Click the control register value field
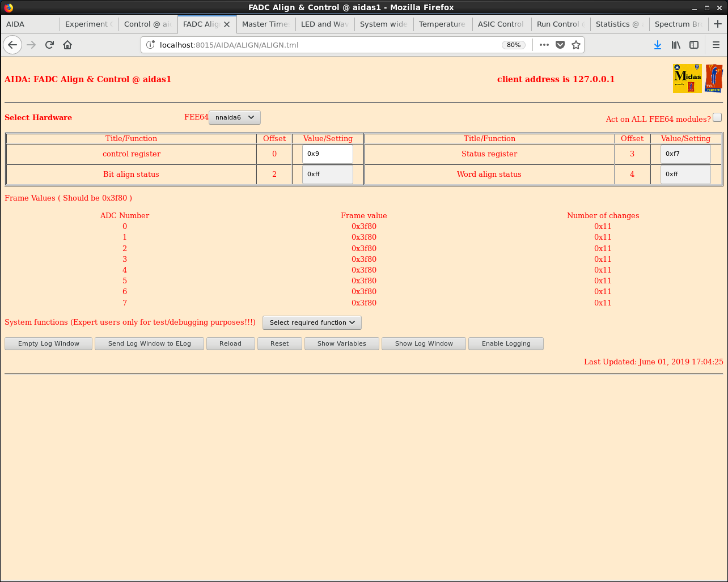This screenshot has width=728, height=582. [327, 154]
